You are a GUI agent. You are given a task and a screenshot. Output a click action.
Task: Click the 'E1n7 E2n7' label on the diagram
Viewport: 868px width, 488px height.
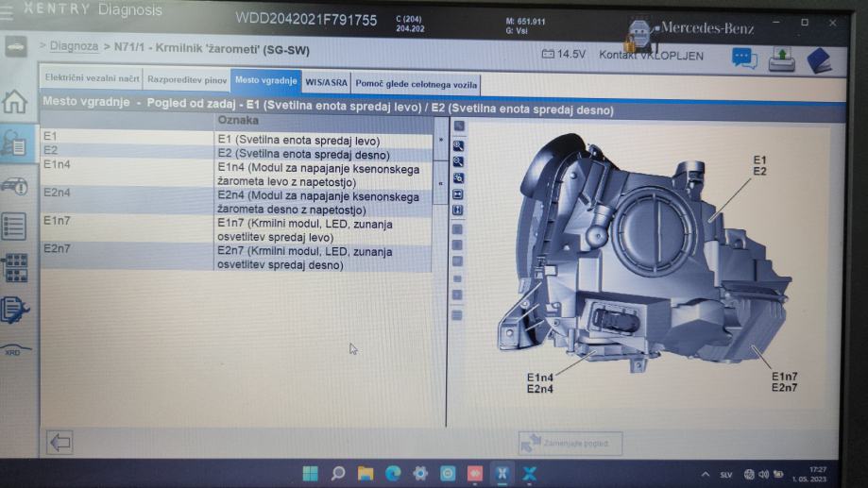click(784, 381)
